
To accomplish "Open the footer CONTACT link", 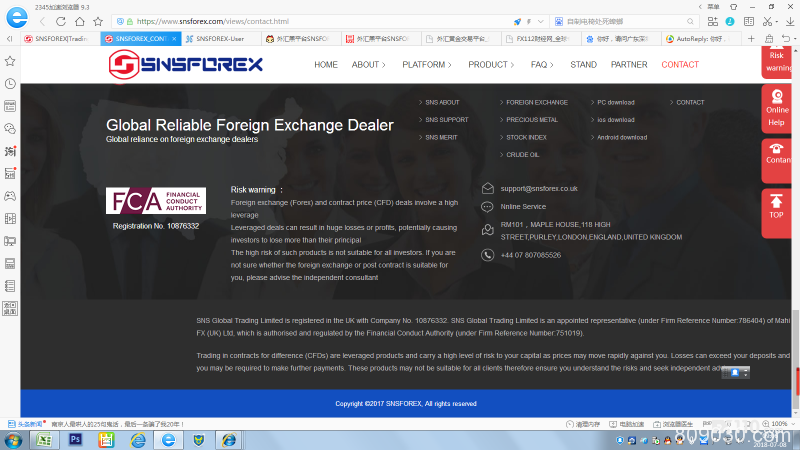I will (x=690, y=103).
